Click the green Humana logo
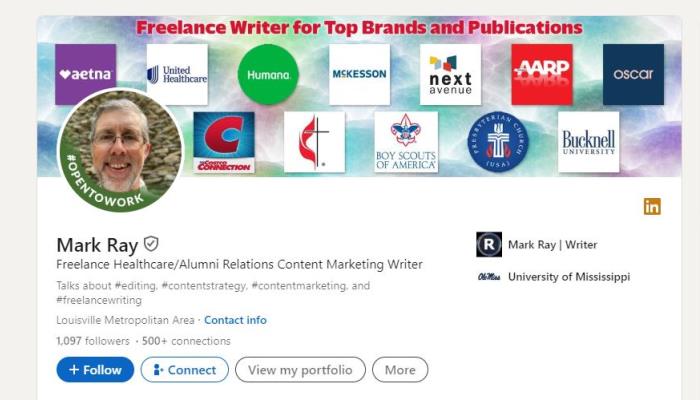The height and width of the screenshot is (400, 700). pos(268,74)
